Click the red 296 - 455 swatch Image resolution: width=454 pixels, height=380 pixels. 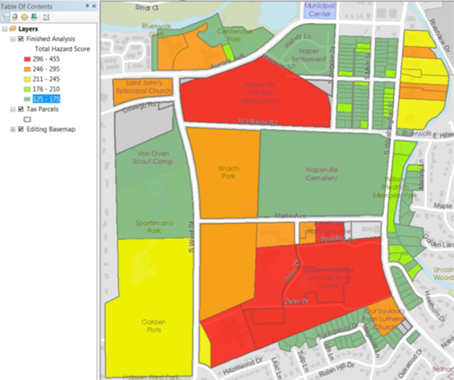27,59
